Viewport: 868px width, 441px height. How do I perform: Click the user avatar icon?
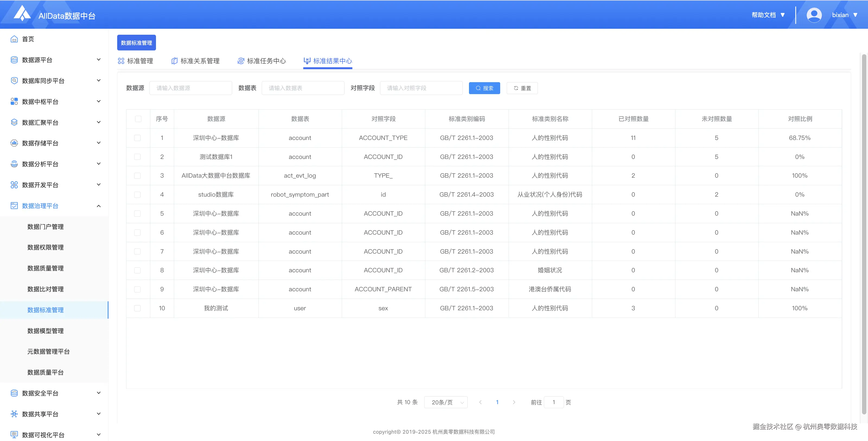point(814,15)
